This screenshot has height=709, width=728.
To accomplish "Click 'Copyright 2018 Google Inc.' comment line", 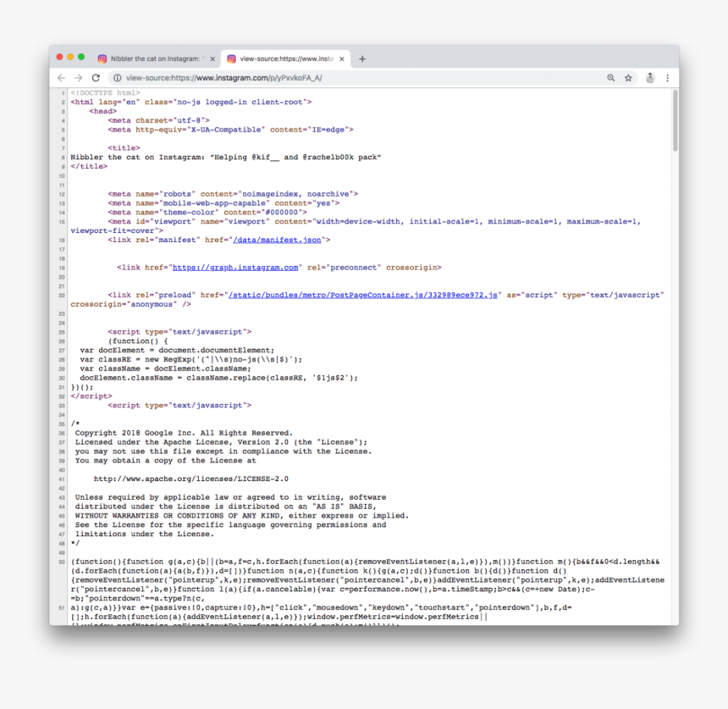I will tap(184, 433).
